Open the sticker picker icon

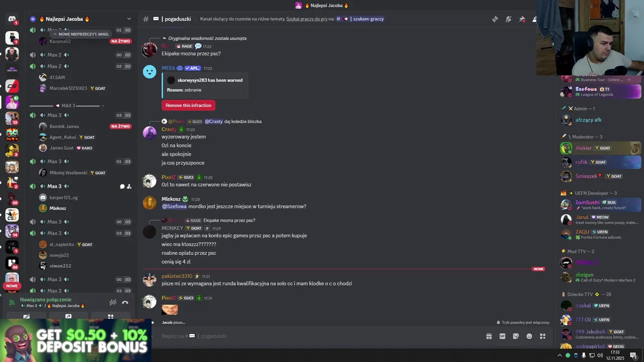tap(516, 336)
